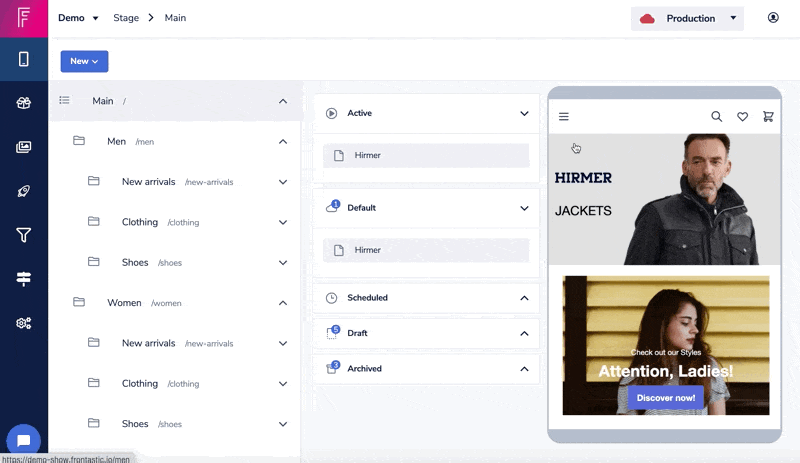This screenshot has width=800, height=463.
Task: Open the user account profile icon
Action: (x=773, y=18)
